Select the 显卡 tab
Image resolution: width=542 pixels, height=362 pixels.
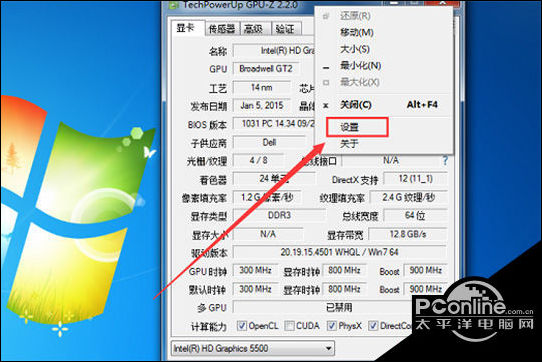187,28
